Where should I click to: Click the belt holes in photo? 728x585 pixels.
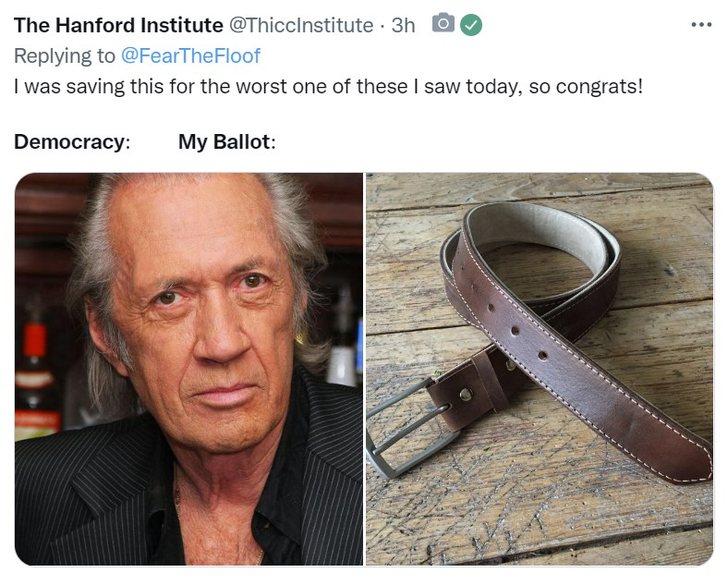click(516, 331)
